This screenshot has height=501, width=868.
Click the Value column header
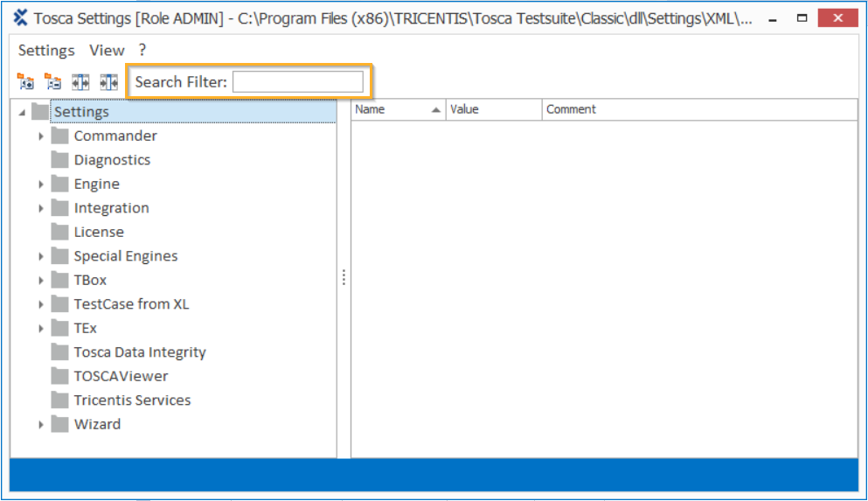tap(494, 109)
